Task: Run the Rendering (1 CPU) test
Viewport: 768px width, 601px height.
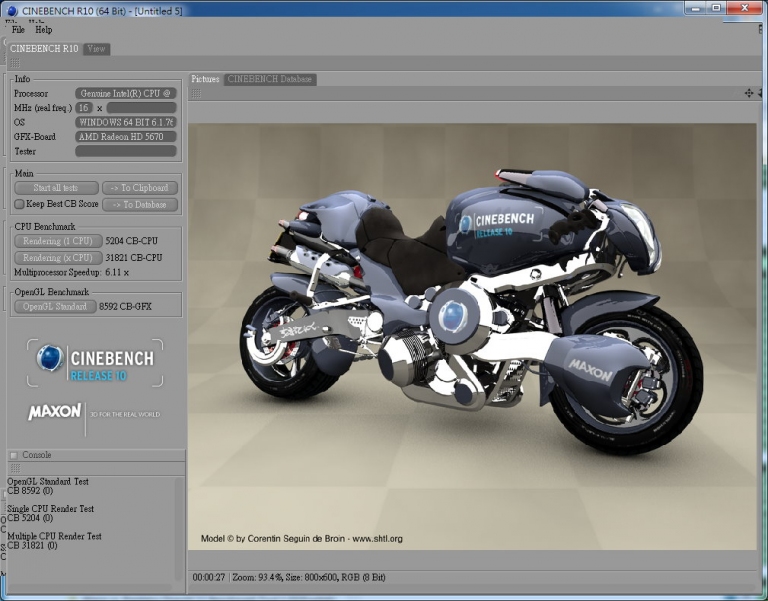Action: (x=58, y=241)
